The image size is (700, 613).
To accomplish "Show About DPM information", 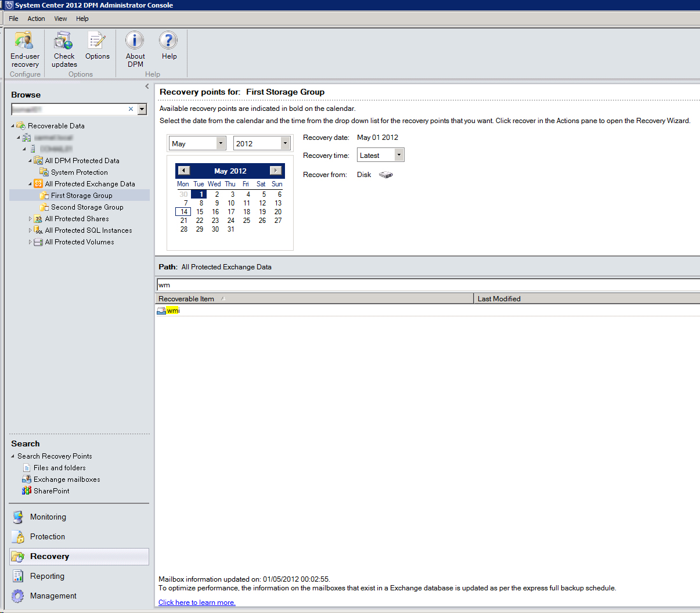I will coord(135,50).
